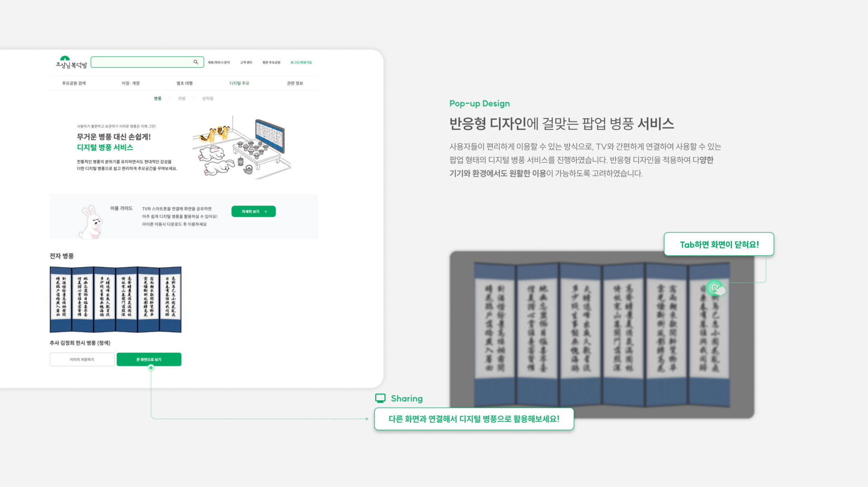Screen dimensions: 868x487
Task: Click 자세히 보기 button
Action: point(253,211)
